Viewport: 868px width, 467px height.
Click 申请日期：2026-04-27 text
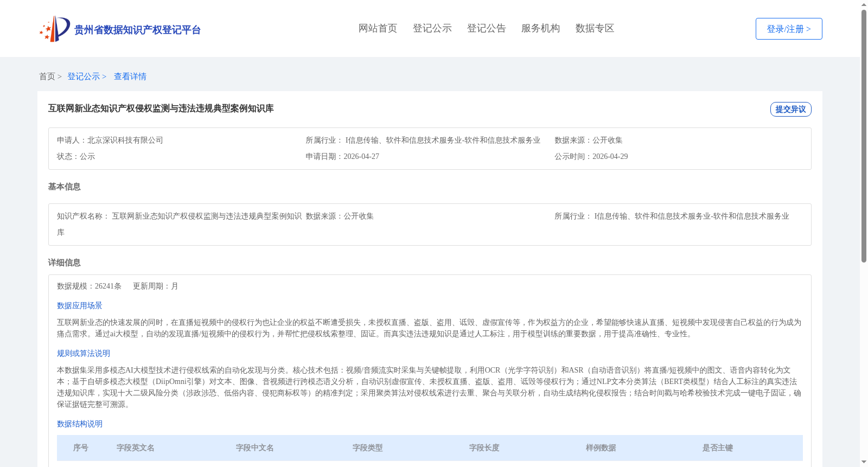coord(342,156)
